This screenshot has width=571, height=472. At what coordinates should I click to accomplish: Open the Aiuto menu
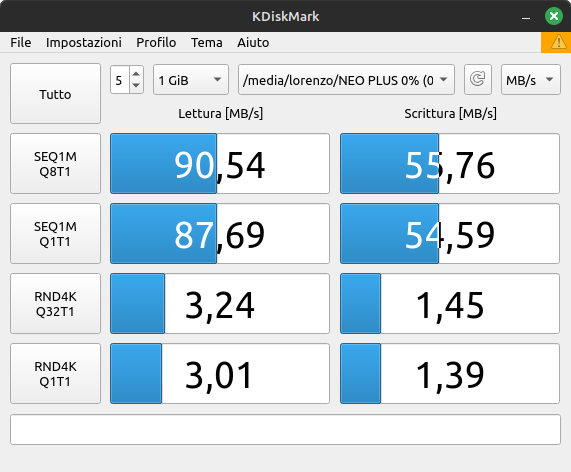[253, 43]
